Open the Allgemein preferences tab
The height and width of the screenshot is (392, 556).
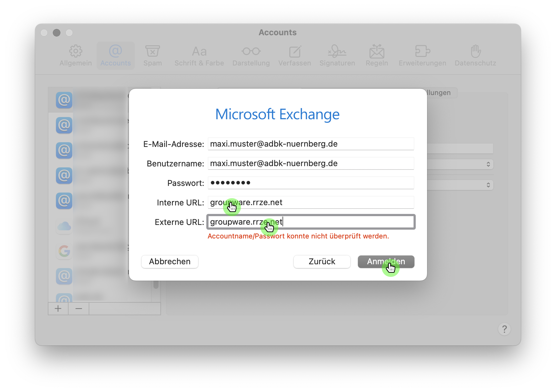75,56
